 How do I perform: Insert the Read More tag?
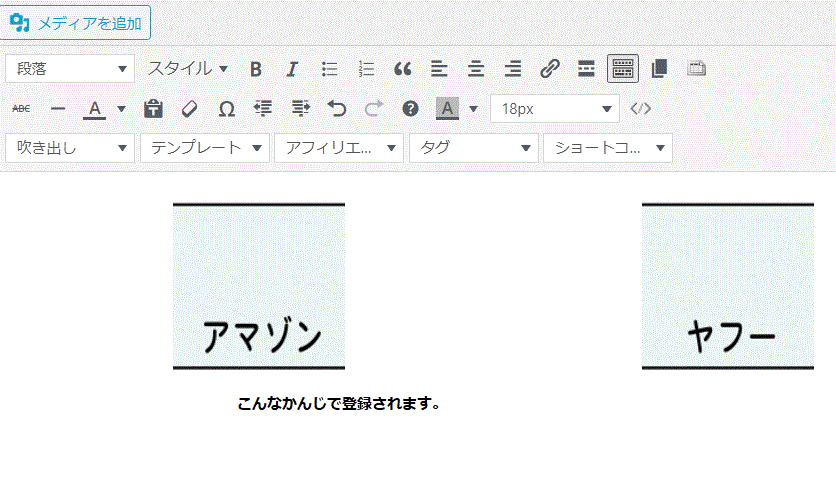(x=586, y=69)
